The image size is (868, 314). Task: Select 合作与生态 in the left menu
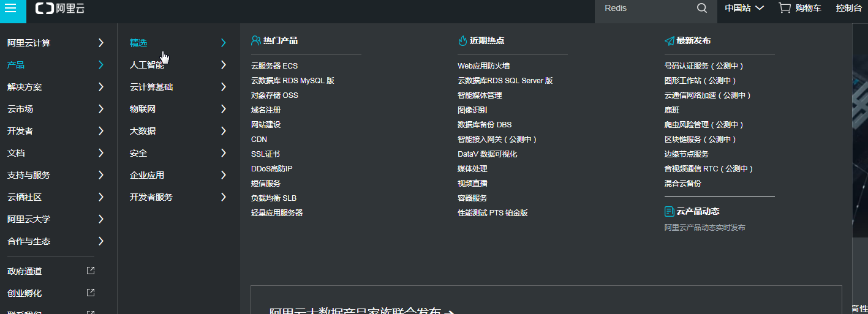pyautogui.click(x=29, y=241)
